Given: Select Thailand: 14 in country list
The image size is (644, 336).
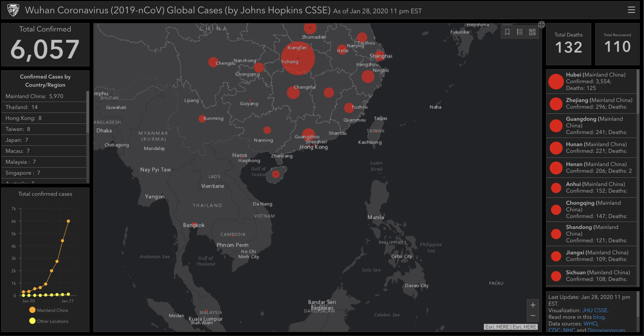Looking at the screenshot, I should (x=44, y=107).
